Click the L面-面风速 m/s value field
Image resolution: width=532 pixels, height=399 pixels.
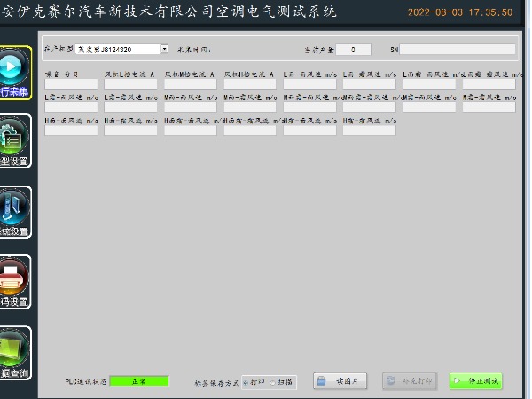click(x=309, y=84)
